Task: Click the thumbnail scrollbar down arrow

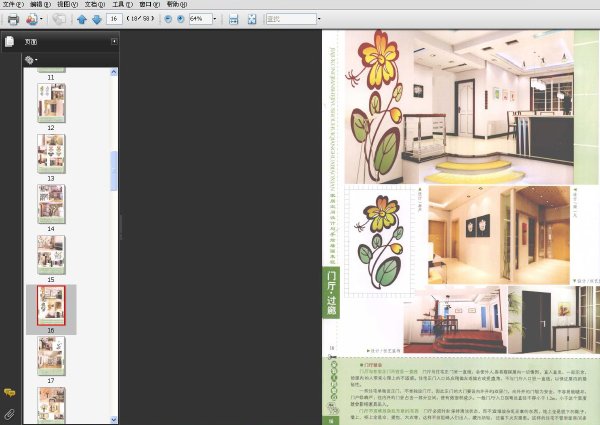Action: coord(114,420)
